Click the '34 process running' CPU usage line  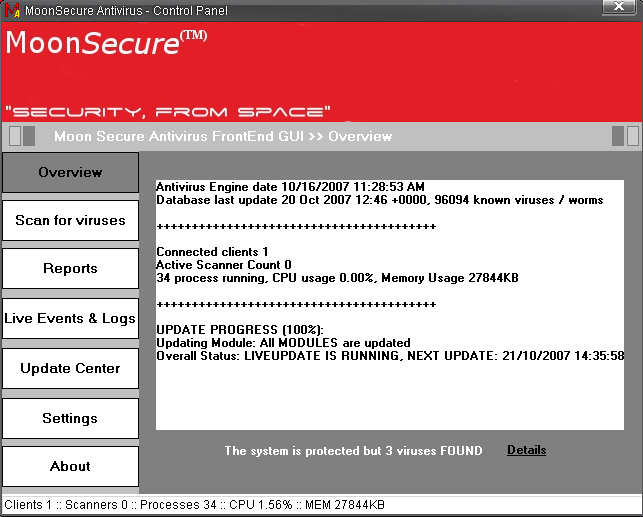tap(337, 278)
